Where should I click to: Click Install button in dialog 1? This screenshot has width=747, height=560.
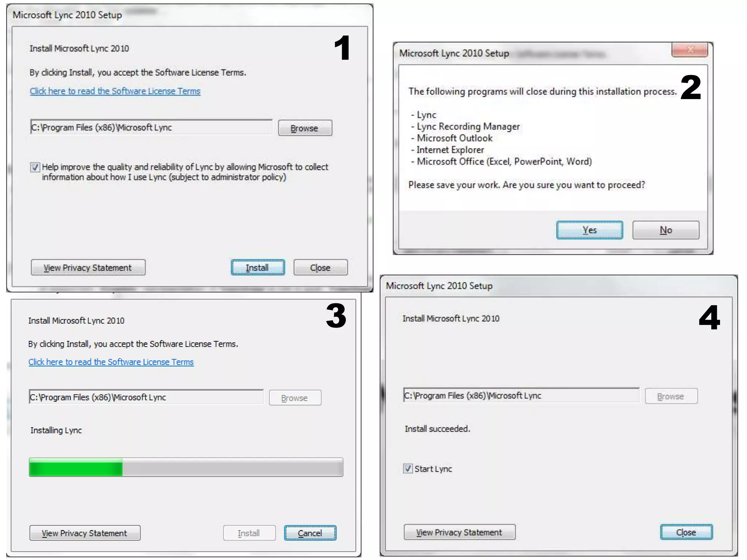pos(258,268)
